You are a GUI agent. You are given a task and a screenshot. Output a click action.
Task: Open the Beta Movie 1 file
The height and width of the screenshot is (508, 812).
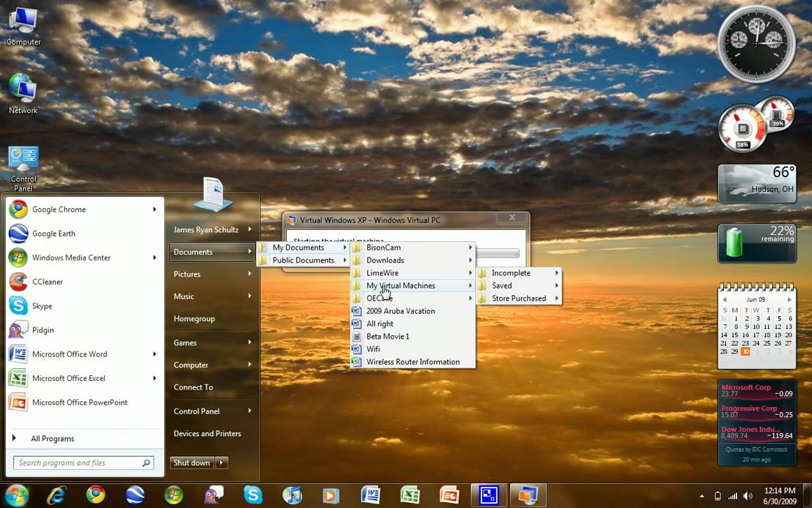[x=413, y=337]
